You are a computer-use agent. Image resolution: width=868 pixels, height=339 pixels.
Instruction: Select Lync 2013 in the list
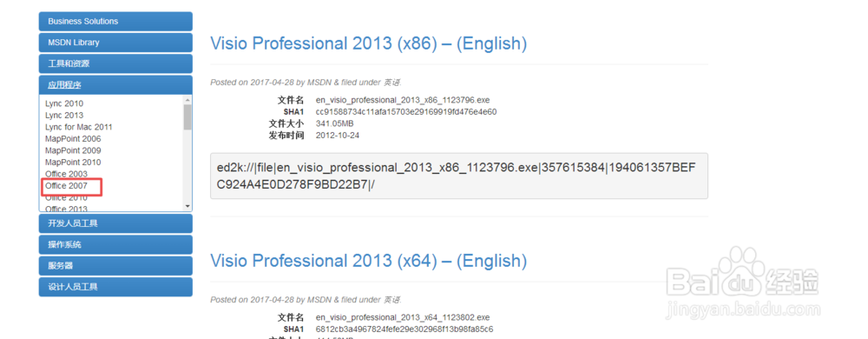click(x=64, y=116)
